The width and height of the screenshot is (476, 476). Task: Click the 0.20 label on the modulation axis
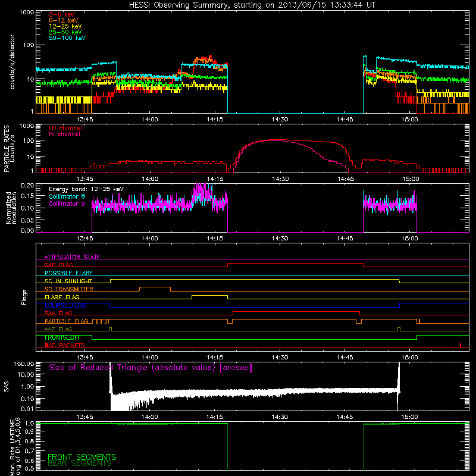[27, 185]
